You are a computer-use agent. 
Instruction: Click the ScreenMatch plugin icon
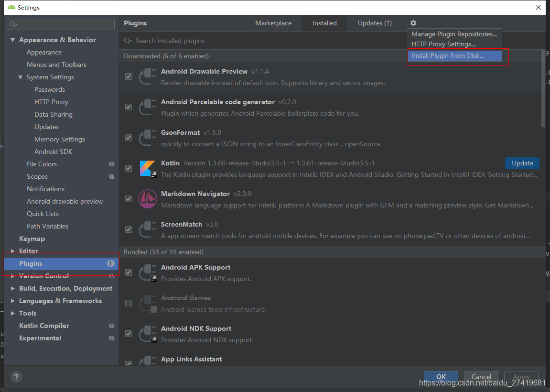point(148,229)
